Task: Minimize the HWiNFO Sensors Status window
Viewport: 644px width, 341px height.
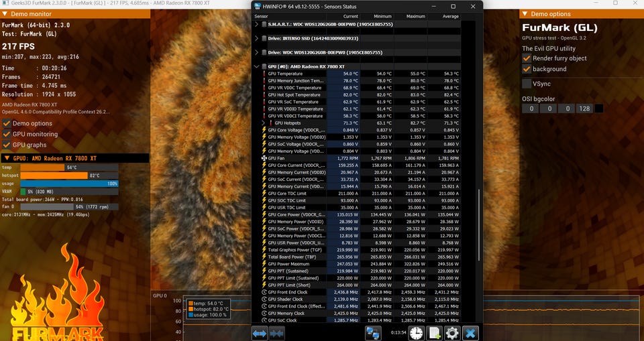Action: pyautogui.click(x=434, y=7)
